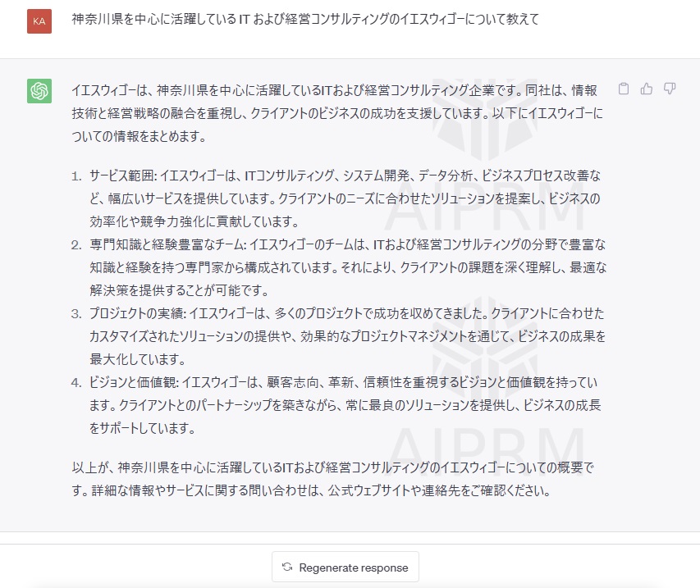Copy the response with the clipboard icon
This screenshot has height=588, width=700.
[x=624, y=89]
